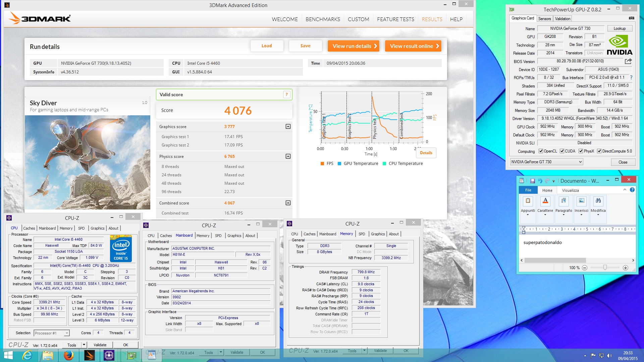Click the volume speaker icon in system tray
The image size is (644, 362).
click(x=609, y=356)
